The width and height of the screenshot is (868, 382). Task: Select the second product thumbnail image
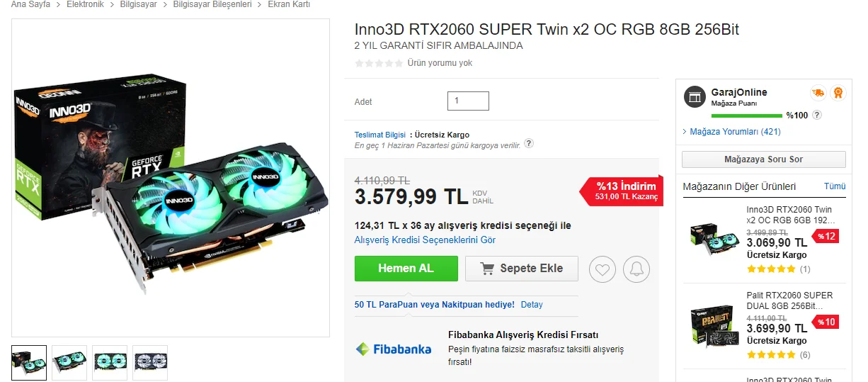coord(69,361)
